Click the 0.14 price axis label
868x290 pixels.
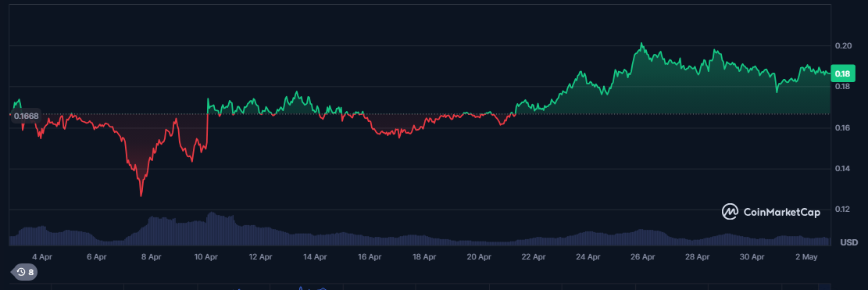click(x=843, y=168)
